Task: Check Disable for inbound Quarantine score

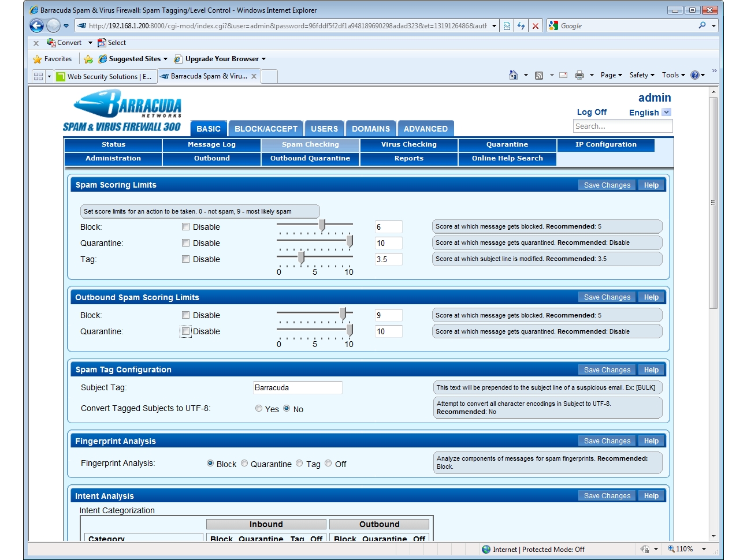Action: (x=185, y=243)
